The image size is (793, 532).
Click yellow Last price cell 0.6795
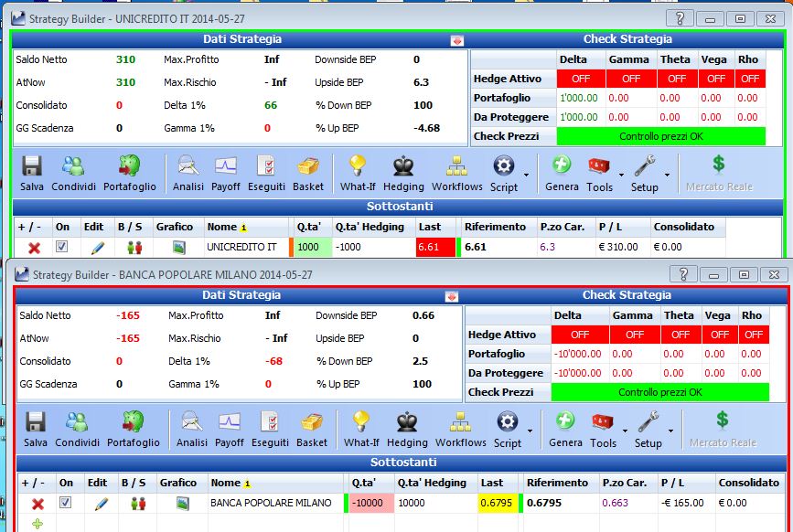(x=496, y=503)
